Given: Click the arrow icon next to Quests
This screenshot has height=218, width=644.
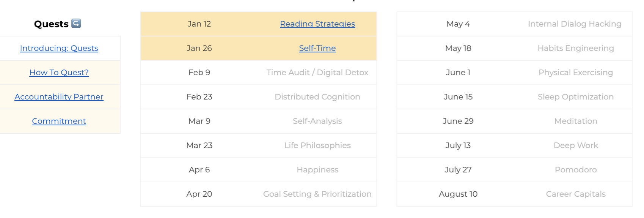Looking at the screenshot, I should point(76,24).
